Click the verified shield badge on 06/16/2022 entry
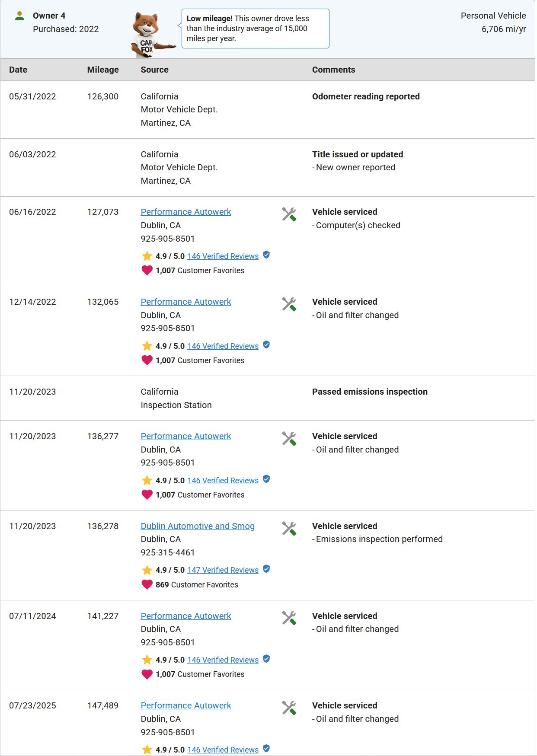 click(266, 255)
